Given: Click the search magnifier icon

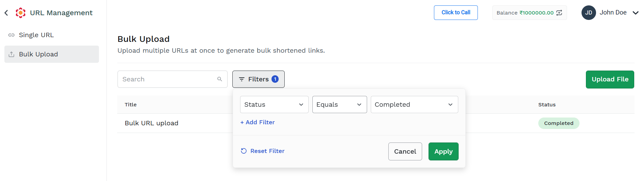Looking at the screenshot, I should (220, 79).
